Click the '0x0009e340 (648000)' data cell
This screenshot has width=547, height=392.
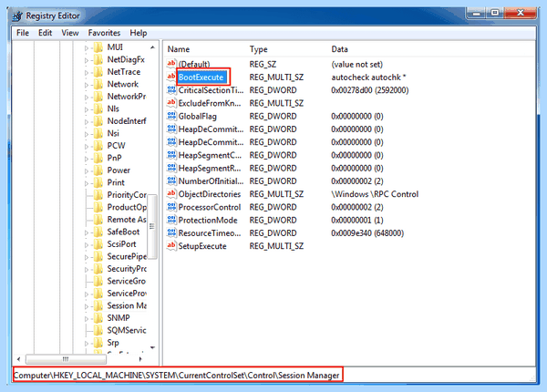367,233
